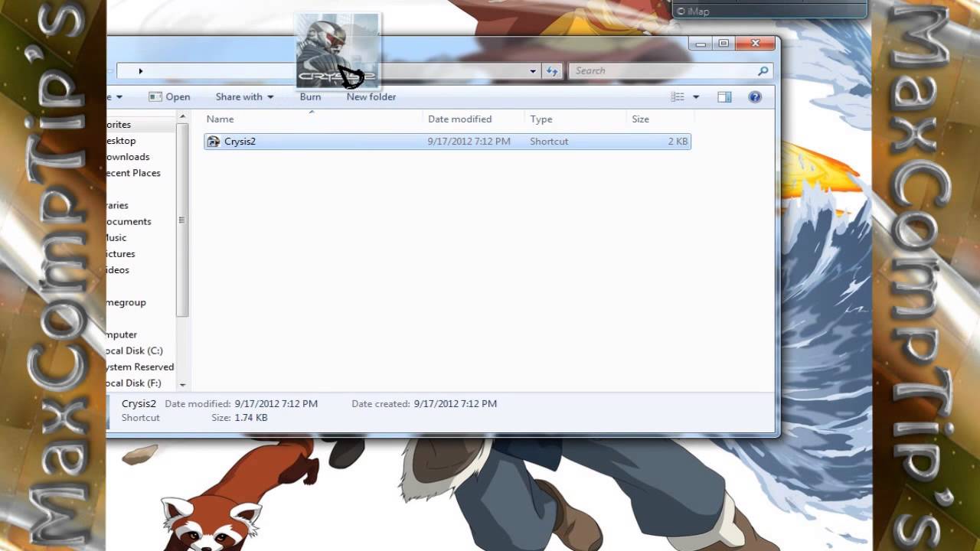Click the navigation pane scroll up arrow
The width and height of the screenshot is (980, 551).
tap(182, 117)
